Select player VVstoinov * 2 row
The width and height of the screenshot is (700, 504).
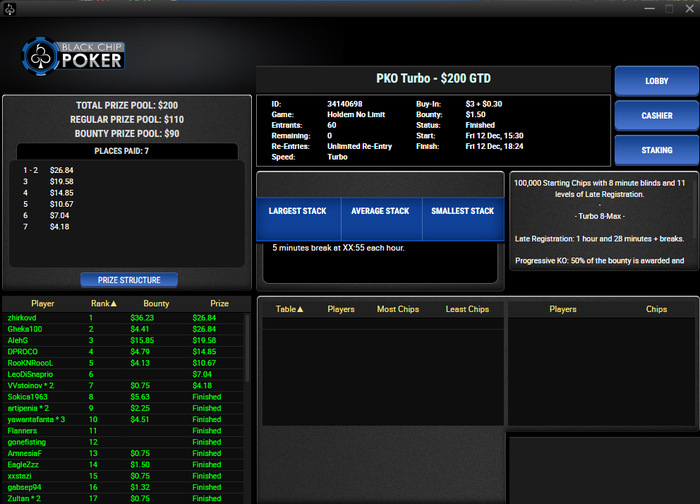pyautogui.click(x=124, y=385)
